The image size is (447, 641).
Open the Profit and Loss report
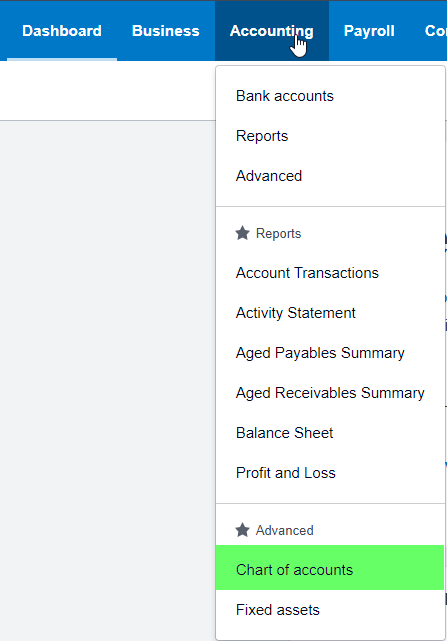point(330,473)
